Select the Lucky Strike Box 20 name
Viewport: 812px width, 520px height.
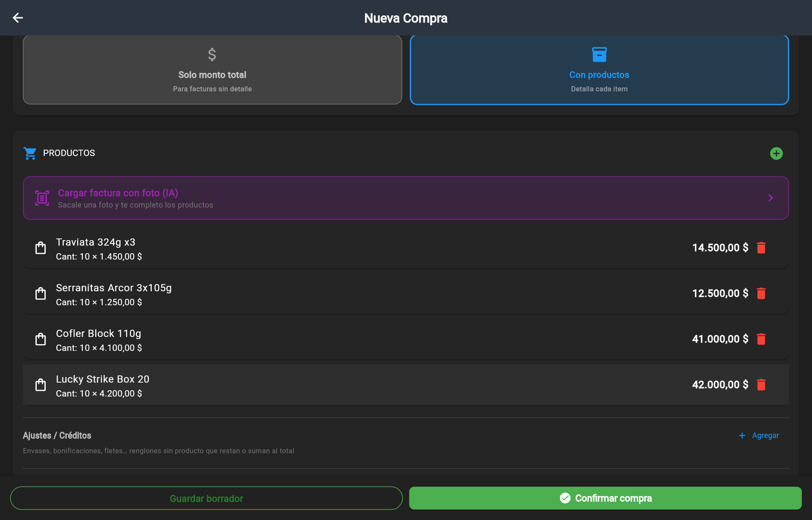coord(103,379)
